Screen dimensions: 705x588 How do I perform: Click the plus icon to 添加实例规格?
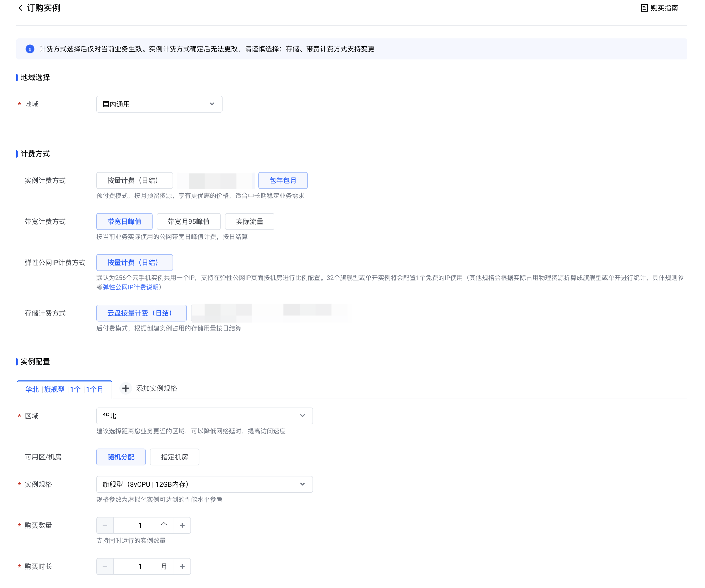coord(125,389)
